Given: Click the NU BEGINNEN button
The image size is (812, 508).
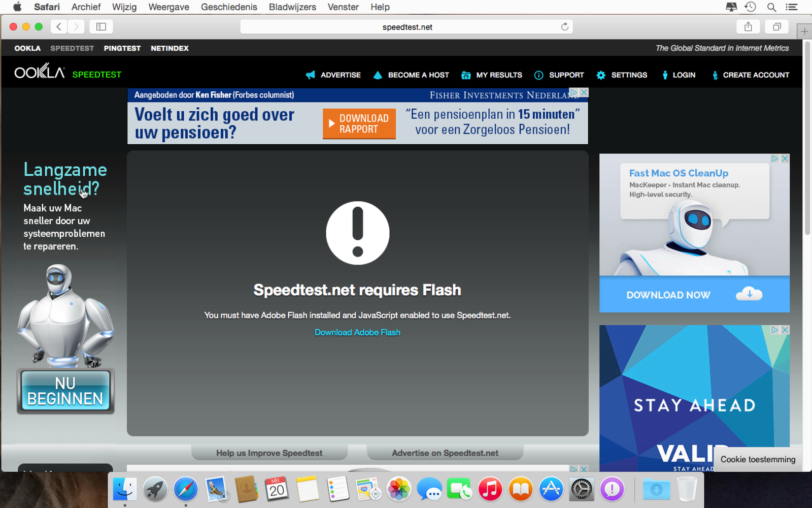Looking at the screenshot, I should click(x=65, y=391).
